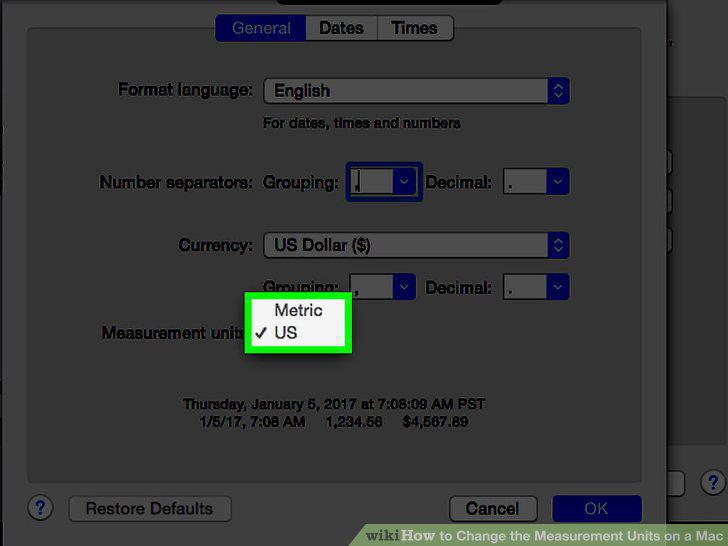Open the Number separators Grouping combo box
Screen dimensions: 728x546
[403, 182]
